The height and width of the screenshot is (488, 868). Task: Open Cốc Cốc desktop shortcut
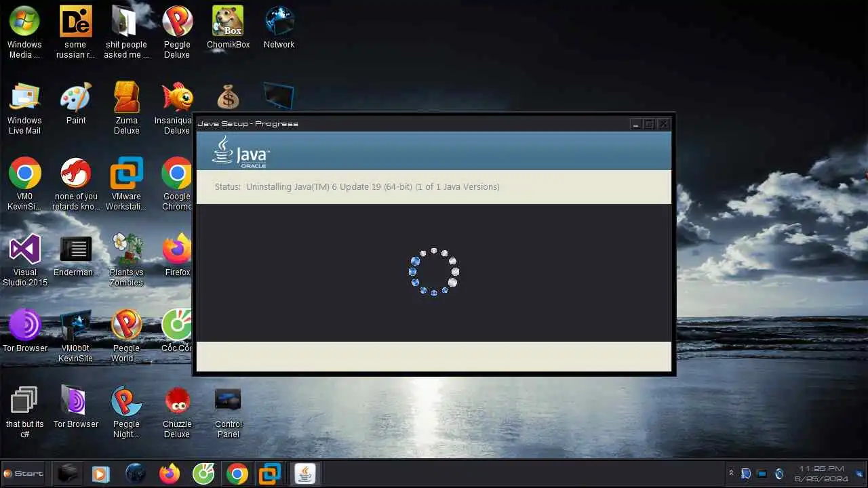click(x=177, y=331)
